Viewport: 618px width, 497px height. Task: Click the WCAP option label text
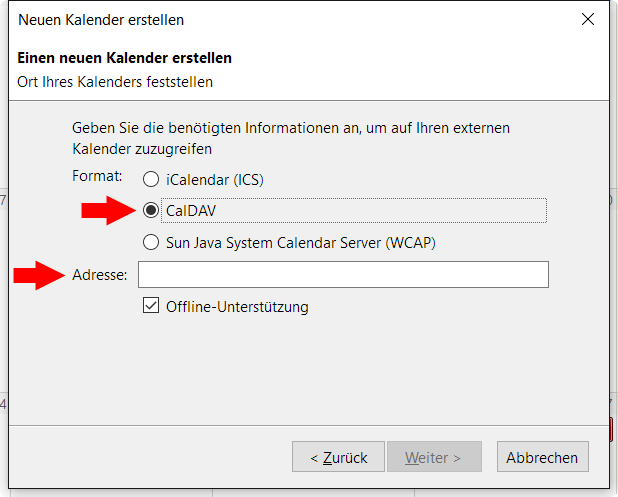pyautogui.click(x=301, y=243)
